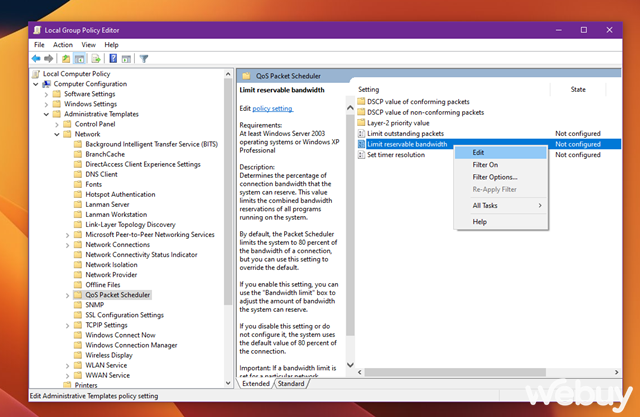Click the Forward arrow in the toolbar

(x=51, y=59)
